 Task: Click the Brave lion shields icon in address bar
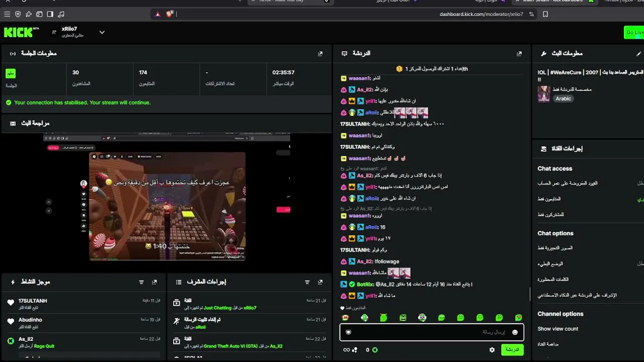click(x=169, y=14)
